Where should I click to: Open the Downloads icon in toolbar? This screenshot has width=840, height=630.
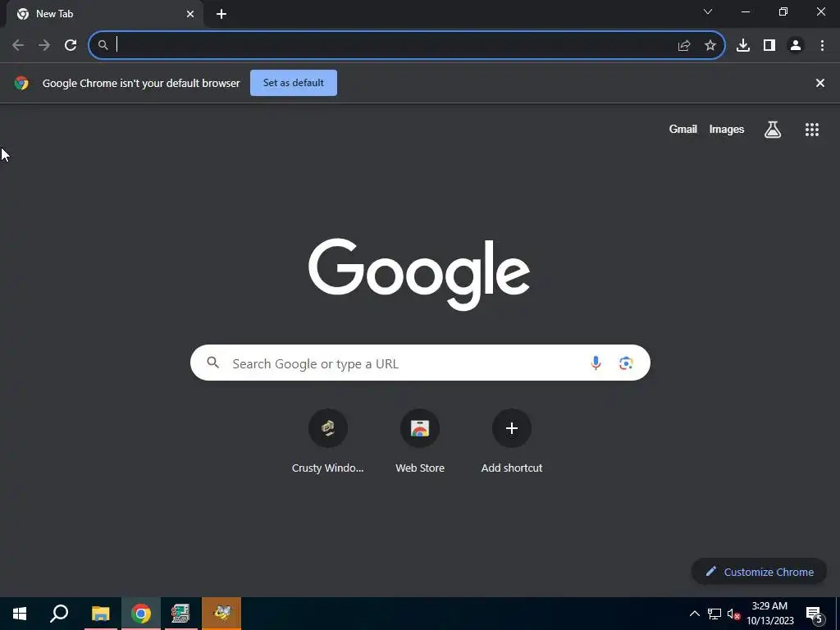point(743,45)
